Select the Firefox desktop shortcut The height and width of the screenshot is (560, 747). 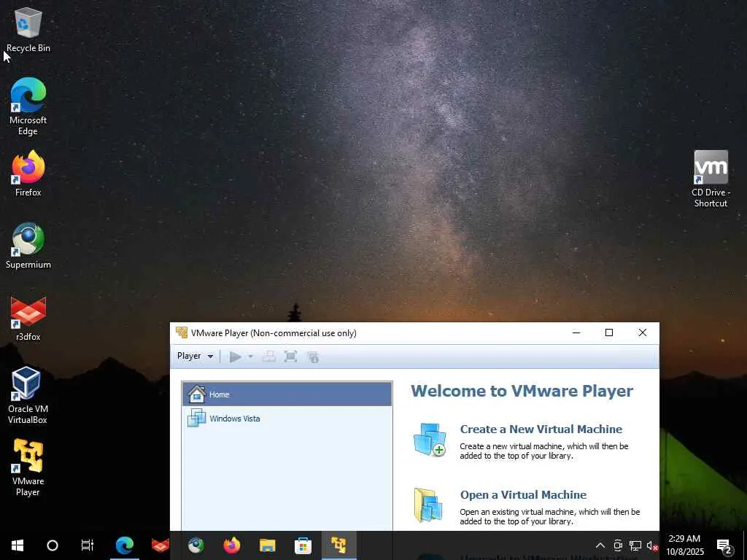click(28, 174)
